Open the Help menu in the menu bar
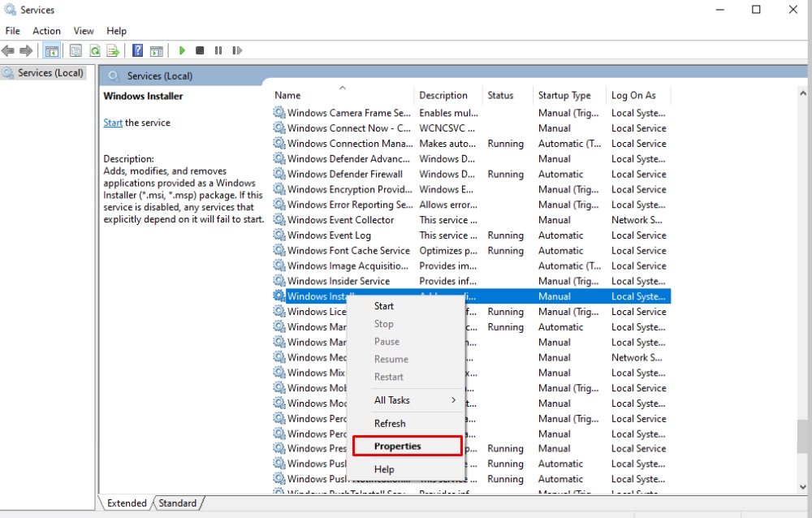The width and height of the screenshot is (812, 518). (116, 31)
